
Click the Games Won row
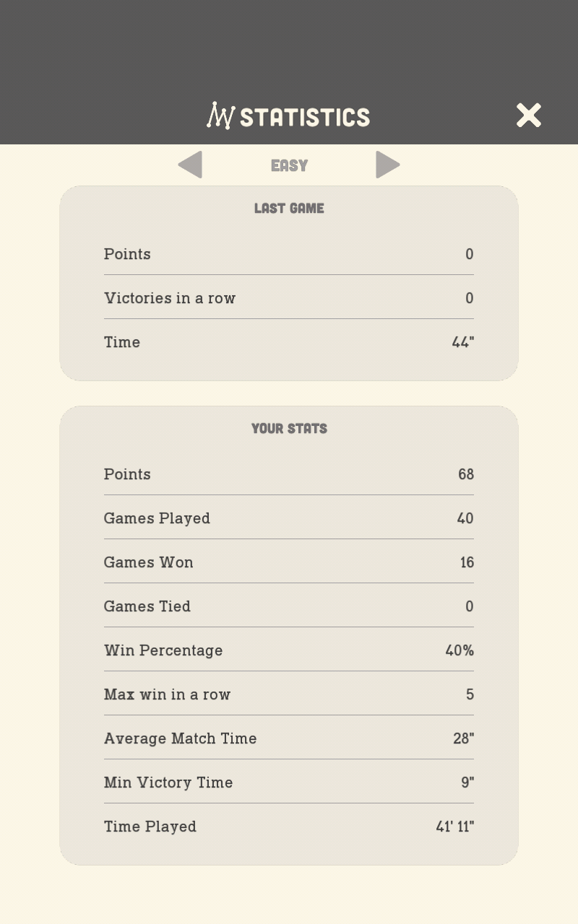289,562
